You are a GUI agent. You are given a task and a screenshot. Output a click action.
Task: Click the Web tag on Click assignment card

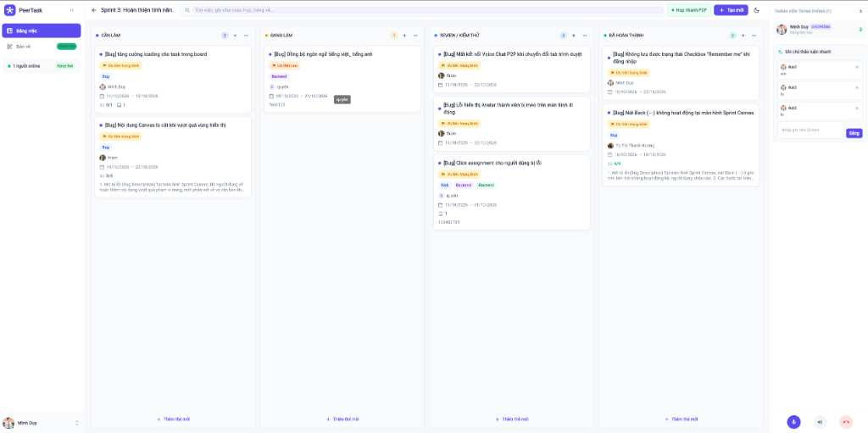(444, 185)
